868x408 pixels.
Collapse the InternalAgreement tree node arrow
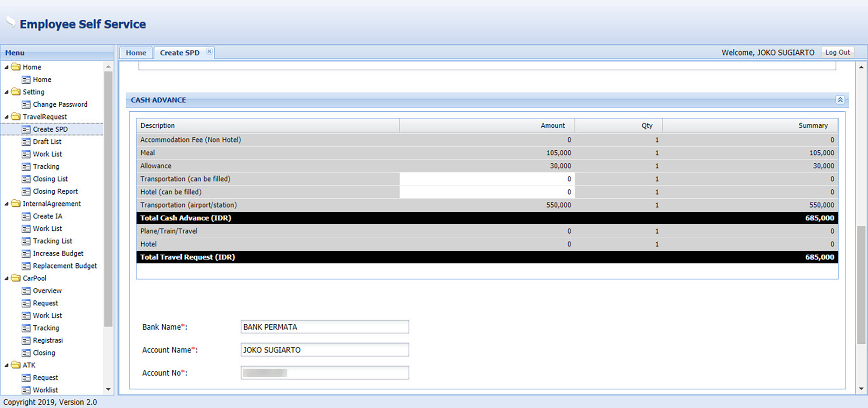pos(7,204)
